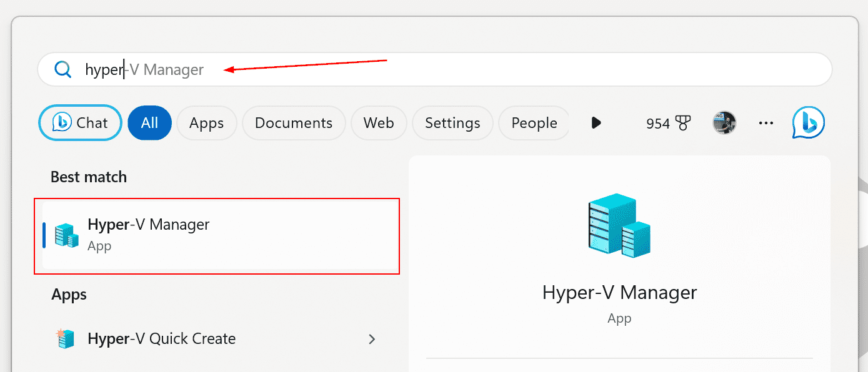Click the Hyper-V Manager server icon in best match
Image resolution: width=868 pixels, height=372 pixels.
[66, 235]
